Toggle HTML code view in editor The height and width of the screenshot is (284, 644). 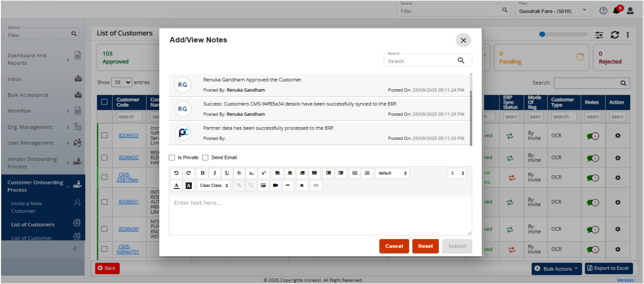point(316,186)
